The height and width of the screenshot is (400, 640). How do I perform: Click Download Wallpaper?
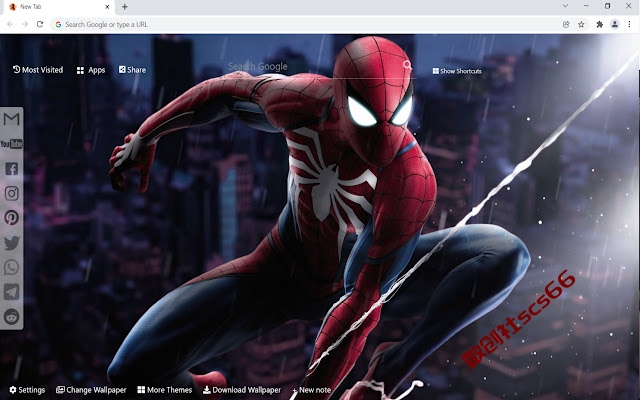coord(242,390)
